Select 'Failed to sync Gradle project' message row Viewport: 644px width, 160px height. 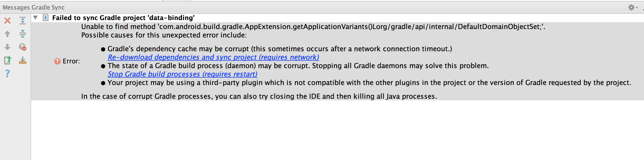(x=123, y=18)
